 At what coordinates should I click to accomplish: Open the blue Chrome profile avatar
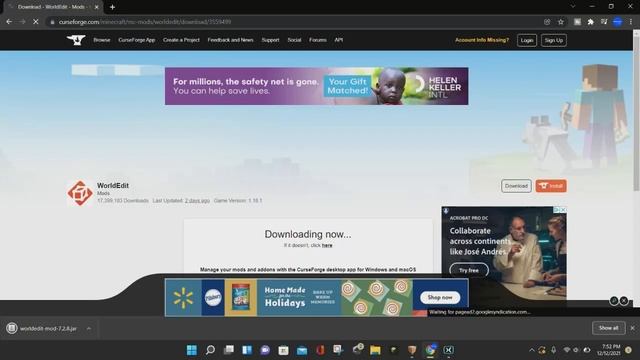coord(618,22)
